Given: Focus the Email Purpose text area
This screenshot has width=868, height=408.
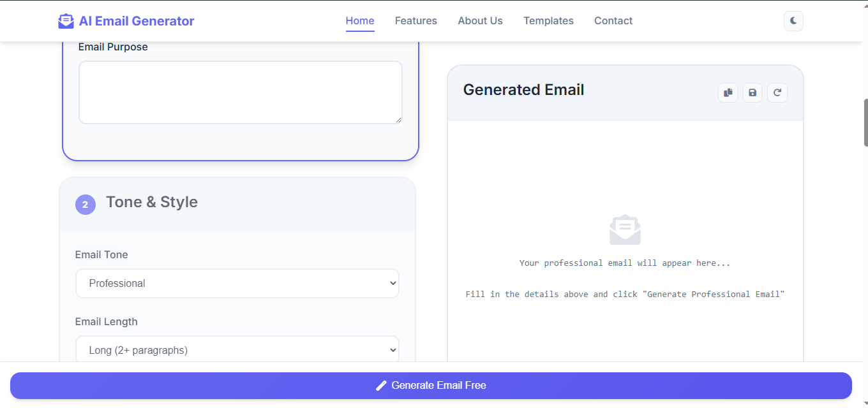Looking at the screenshot, I should [x=241, y=92].
